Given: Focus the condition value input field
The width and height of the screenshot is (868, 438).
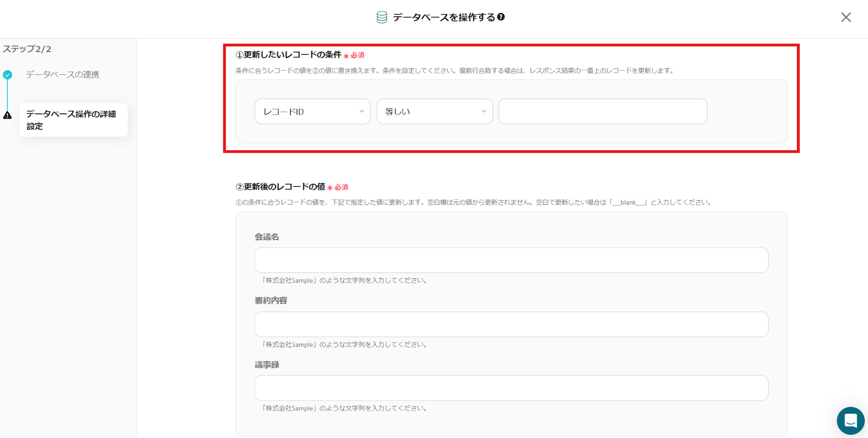Looking at the screenshot, I should 602,112.
